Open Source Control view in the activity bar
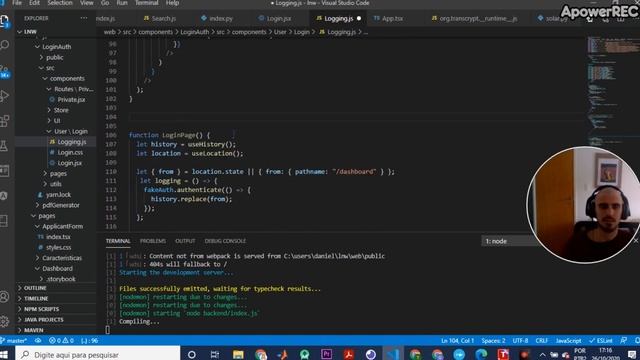The width and height of the screenshot is (640, 360). pos(5,71)
